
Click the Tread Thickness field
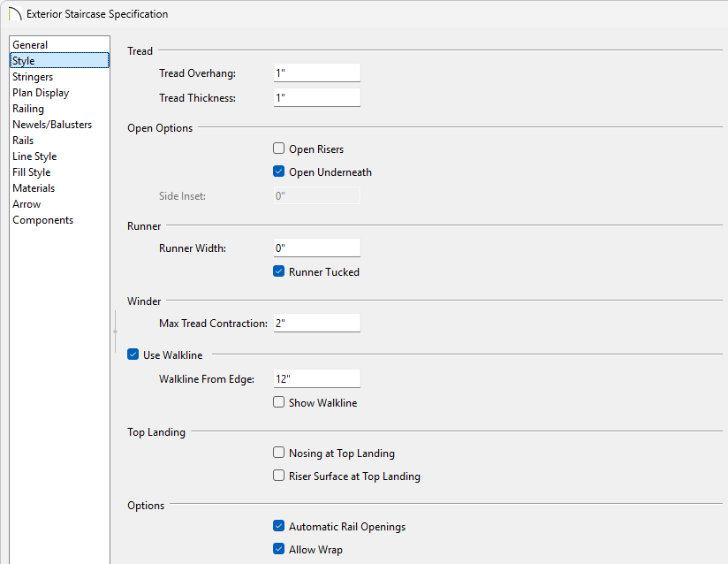point(316,98)
